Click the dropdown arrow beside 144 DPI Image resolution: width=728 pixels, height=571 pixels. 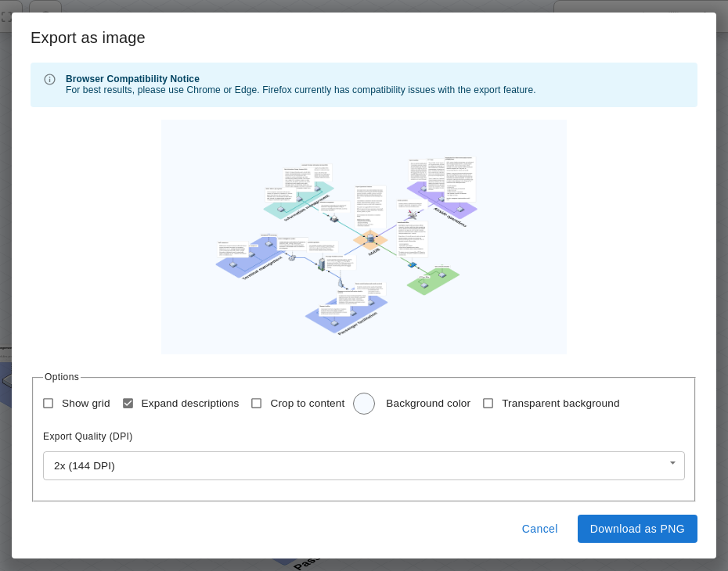(x=672, y=463)
